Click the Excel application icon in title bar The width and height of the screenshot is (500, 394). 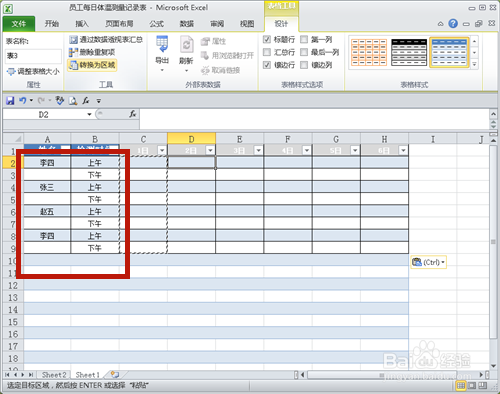pos(8,8)
